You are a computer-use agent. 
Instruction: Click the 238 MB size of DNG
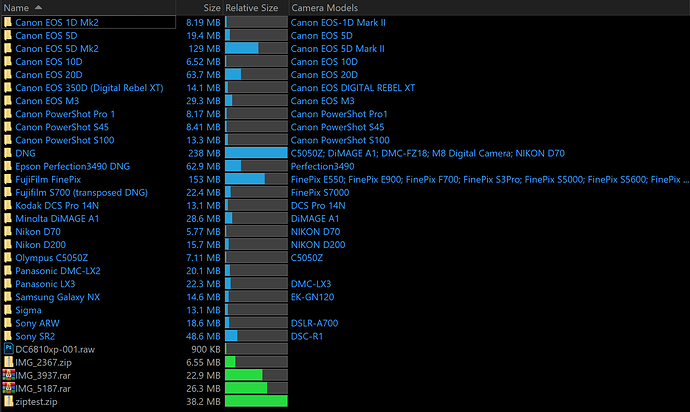point(204,153)
